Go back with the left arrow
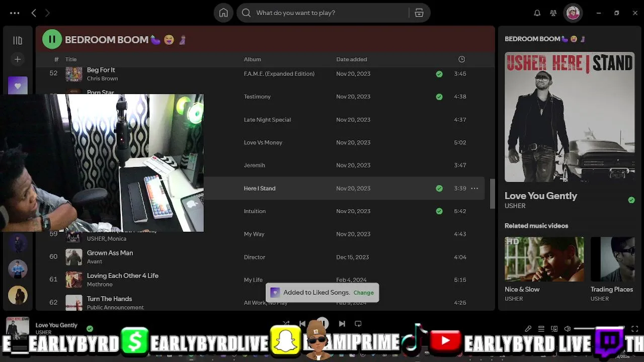This screenshot has width=644, height=362. click(34, 13)
